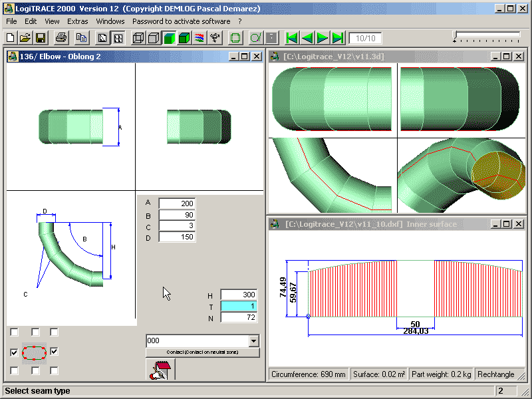The width and height of the screenshot is (532, 399).
Task: Click the N field showing 72
Action: [x=239, y=317]
